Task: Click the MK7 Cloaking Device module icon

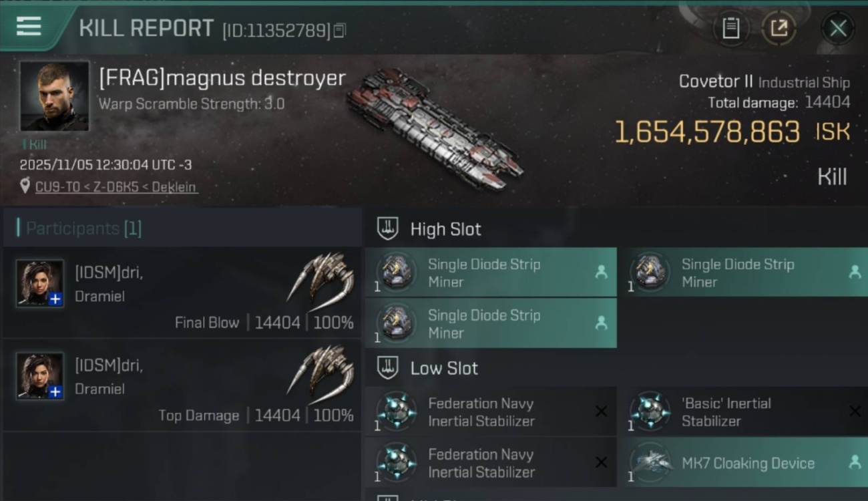Action: pos(650,462)
